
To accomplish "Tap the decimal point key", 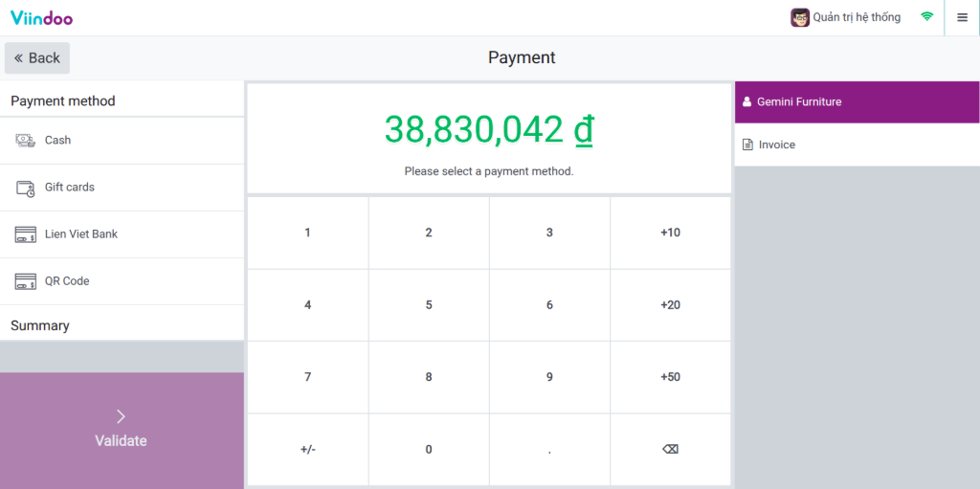I will coord(549,450).
